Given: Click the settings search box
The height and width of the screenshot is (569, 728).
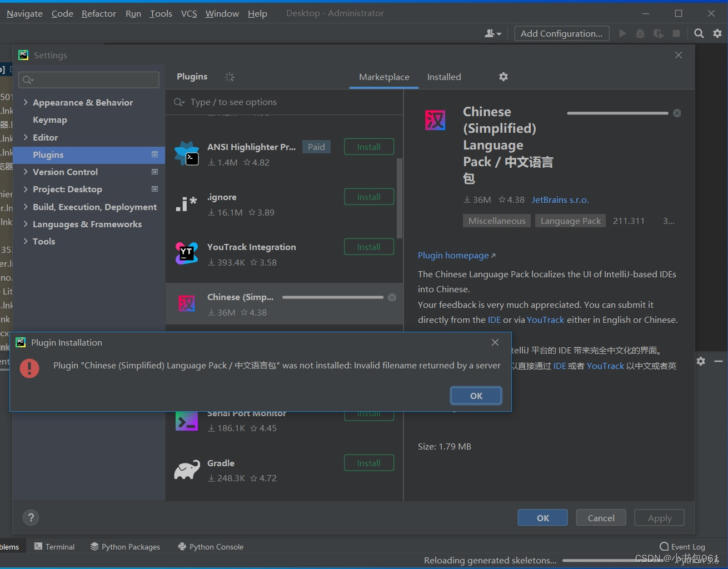Looking at the screenshot, I should pos(89,80).
